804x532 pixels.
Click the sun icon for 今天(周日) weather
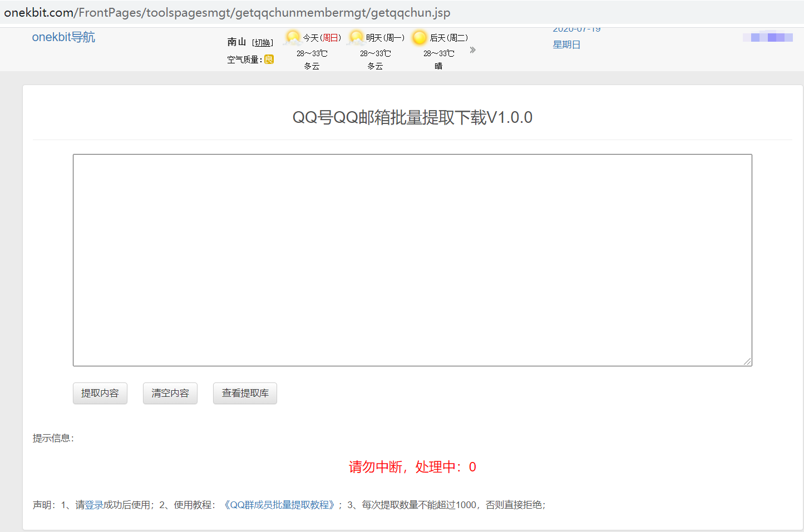coord(292,37)
